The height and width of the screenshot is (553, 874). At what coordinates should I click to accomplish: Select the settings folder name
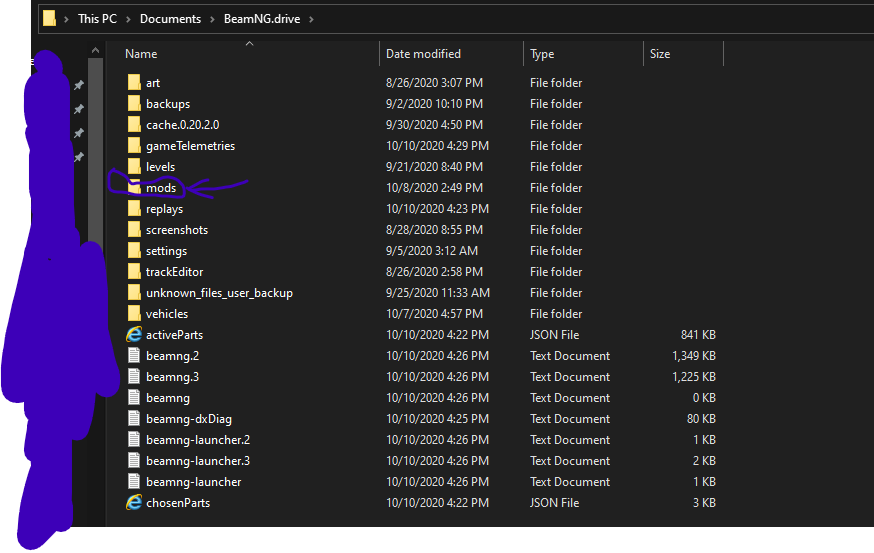pos(166,251)
